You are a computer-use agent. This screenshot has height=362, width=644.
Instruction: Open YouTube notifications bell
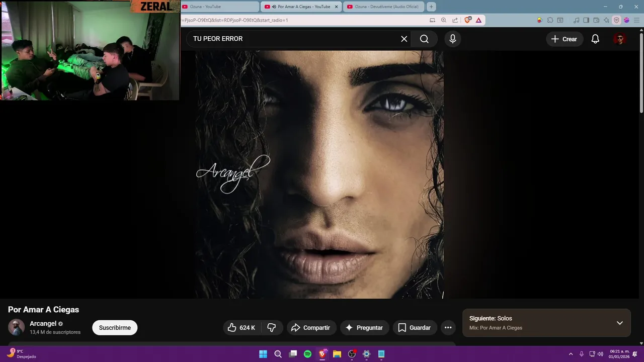(x=595, y=39)
